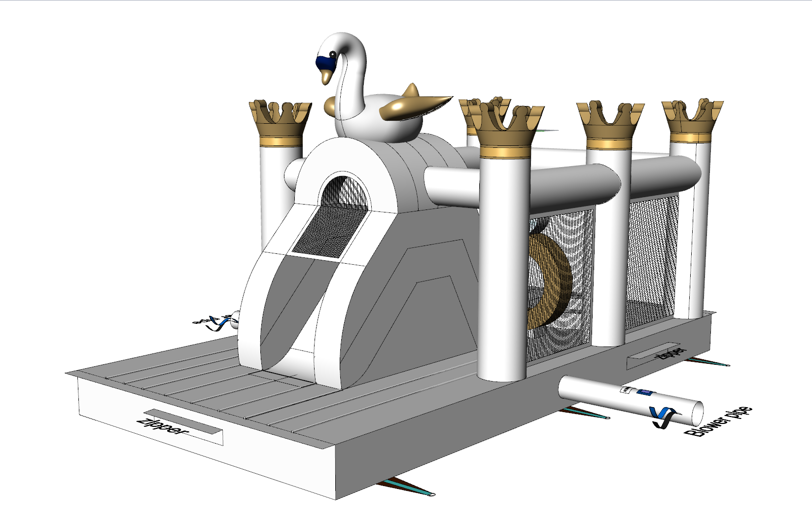
Task: Click the "Blower pipe" text label
Action: 719,421
